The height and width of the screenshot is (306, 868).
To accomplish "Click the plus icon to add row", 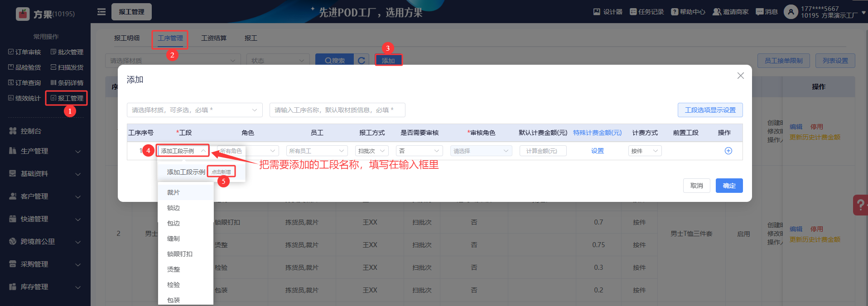I will click(x=728, y=151).
